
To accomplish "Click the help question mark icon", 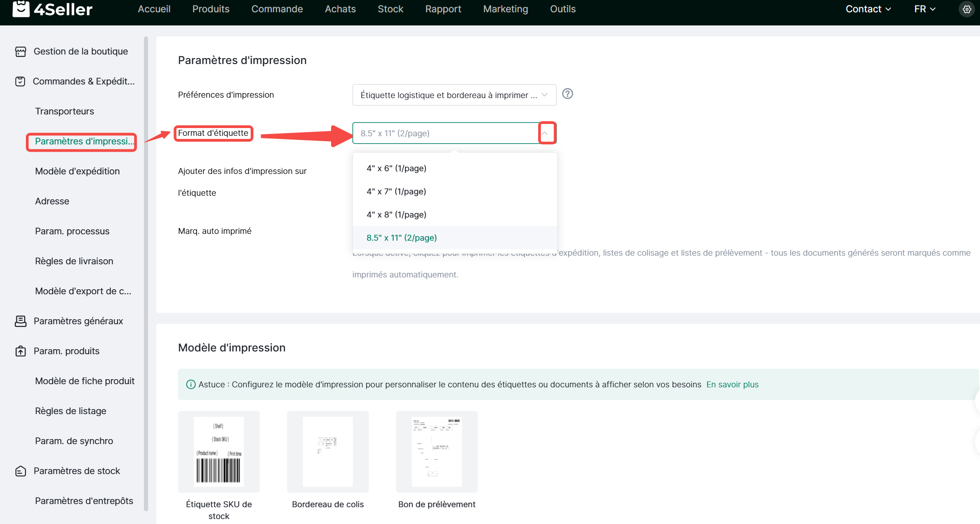I will tap(567, 94).
